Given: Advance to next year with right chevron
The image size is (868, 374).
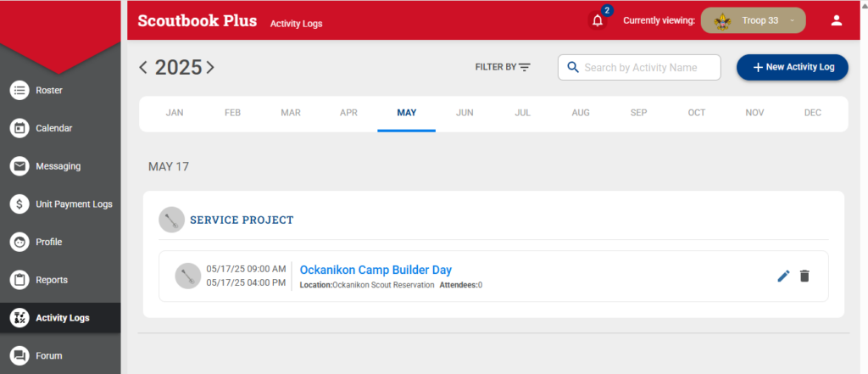Looking at the screenshot, I should pyautogui.click(x=210, y=67).
